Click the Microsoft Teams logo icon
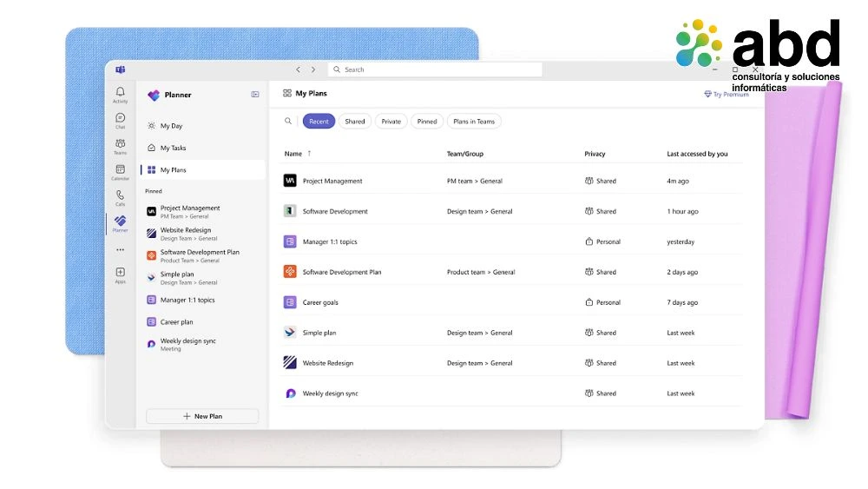The image size is (868, 489). (120, 69)
